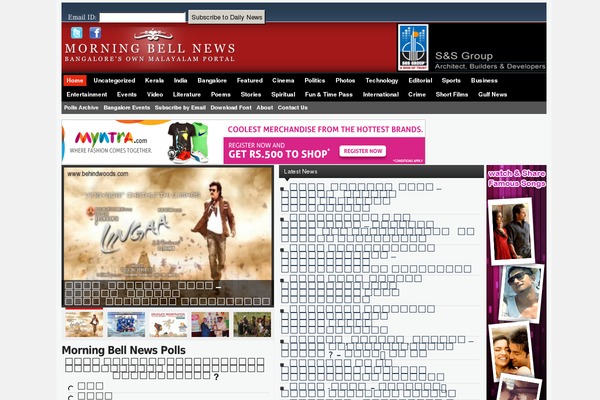Image resolution: width=600 pixels, height=400 pixels.
Task: Select the fourth slider thumbnail with award ceremony
Action: (x=210, y=324)
